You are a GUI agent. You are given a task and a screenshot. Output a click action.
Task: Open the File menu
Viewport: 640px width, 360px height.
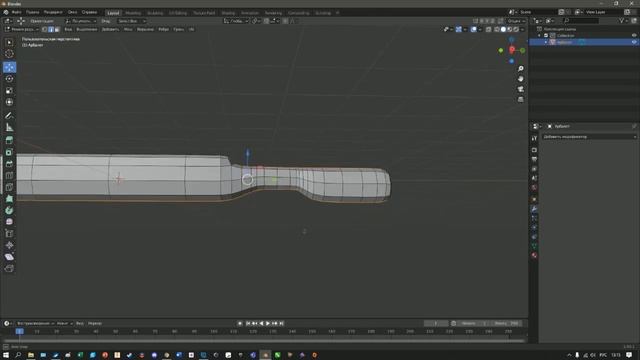16,12
